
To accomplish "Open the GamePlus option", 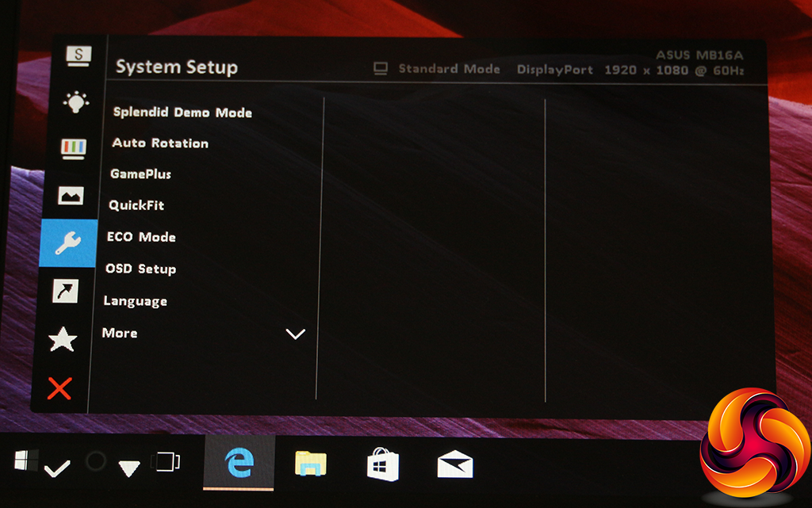I will (140, 174).
